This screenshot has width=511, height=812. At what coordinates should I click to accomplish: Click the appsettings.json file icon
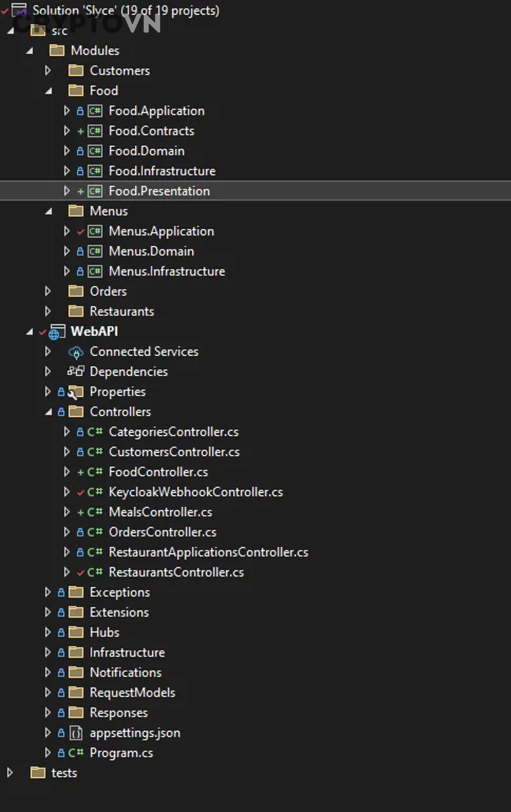point(76,733)
